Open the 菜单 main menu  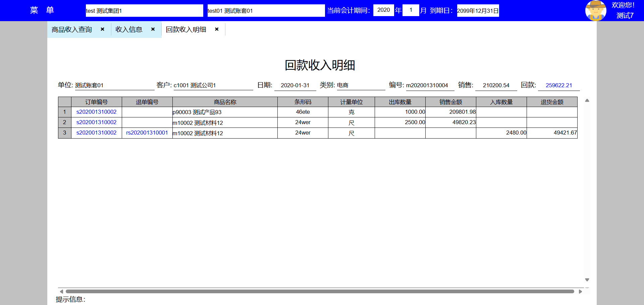point(42,10)
